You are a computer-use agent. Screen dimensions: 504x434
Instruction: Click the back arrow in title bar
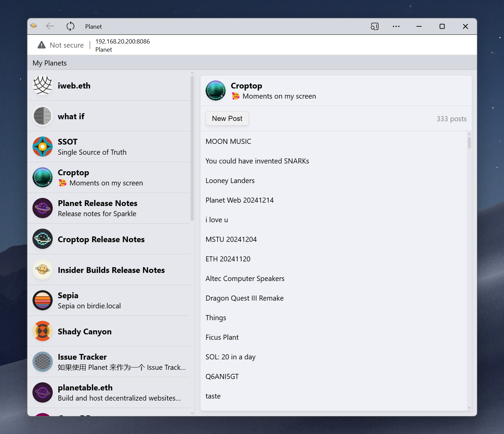tap(50, 26)
